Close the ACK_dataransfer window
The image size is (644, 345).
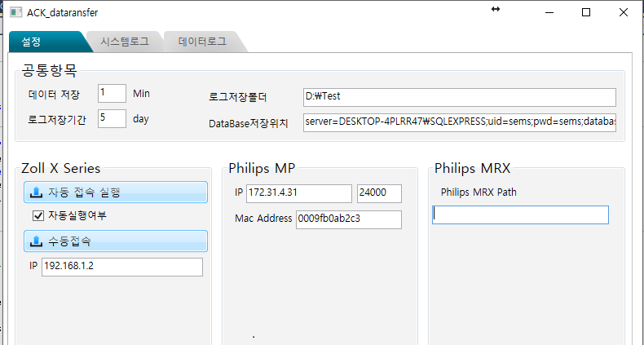[x=623, y=12]
